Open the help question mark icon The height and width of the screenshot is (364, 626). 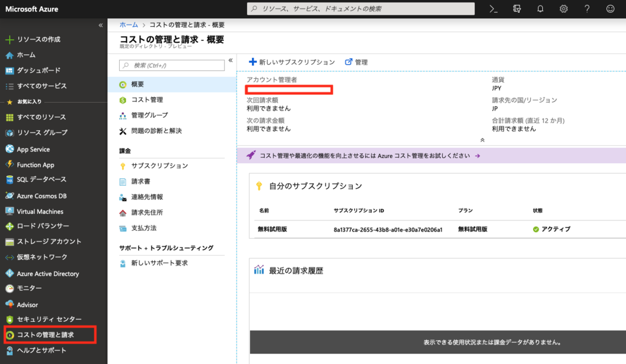click(x=587, y=9)
